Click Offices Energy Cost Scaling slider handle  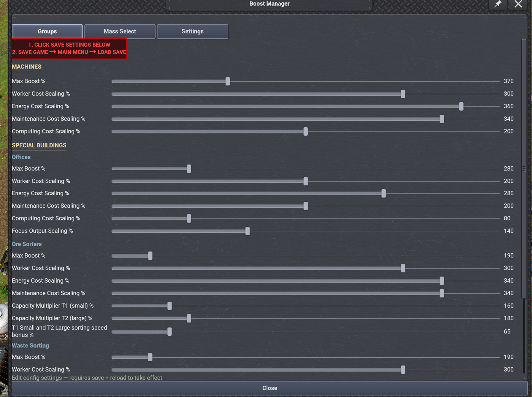(x=384, y=193)
